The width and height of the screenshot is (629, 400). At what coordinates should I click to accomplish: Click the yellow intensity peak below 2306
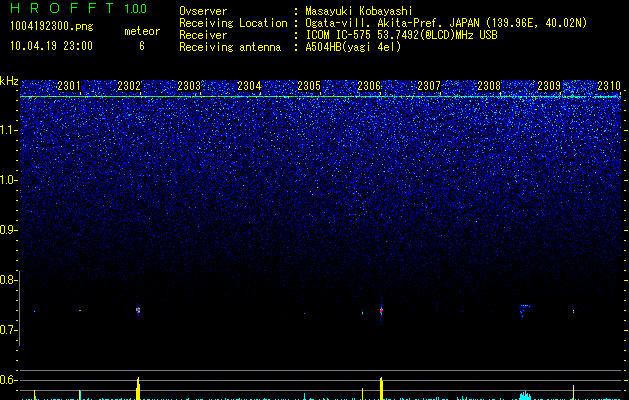tap(381, 388)
